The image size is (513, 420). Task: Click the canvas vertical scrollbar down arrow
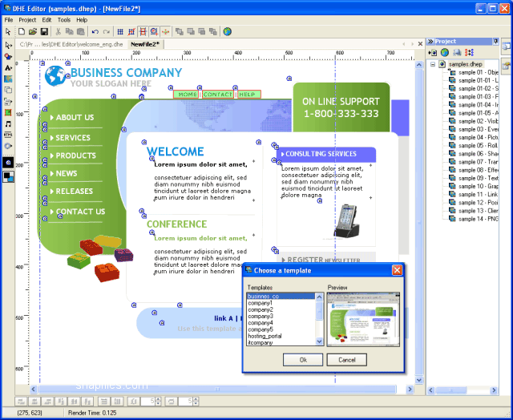[419, 380]
